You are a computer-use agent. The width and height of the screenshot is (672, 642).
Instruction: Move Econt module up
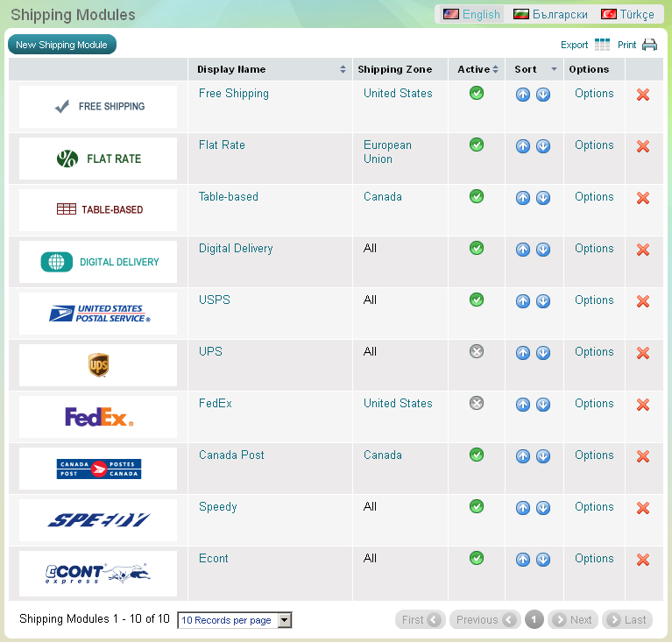[x=523, y=560]
